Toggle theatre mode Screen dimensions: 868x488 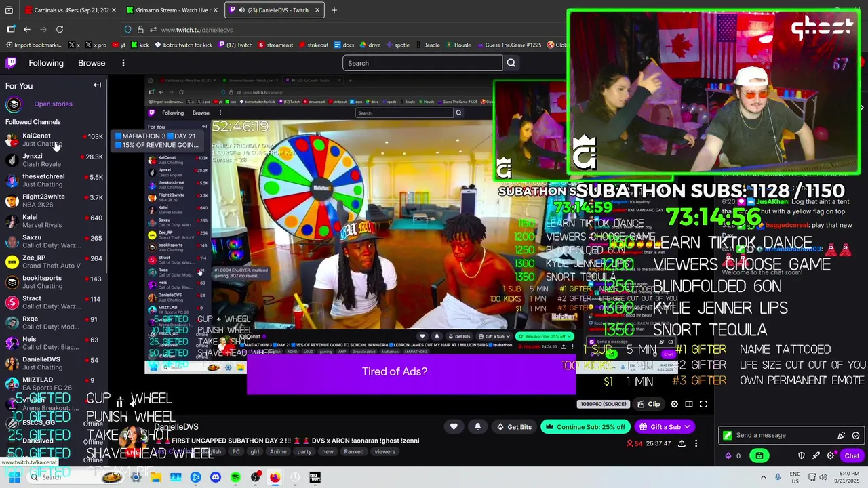[688, 404]
